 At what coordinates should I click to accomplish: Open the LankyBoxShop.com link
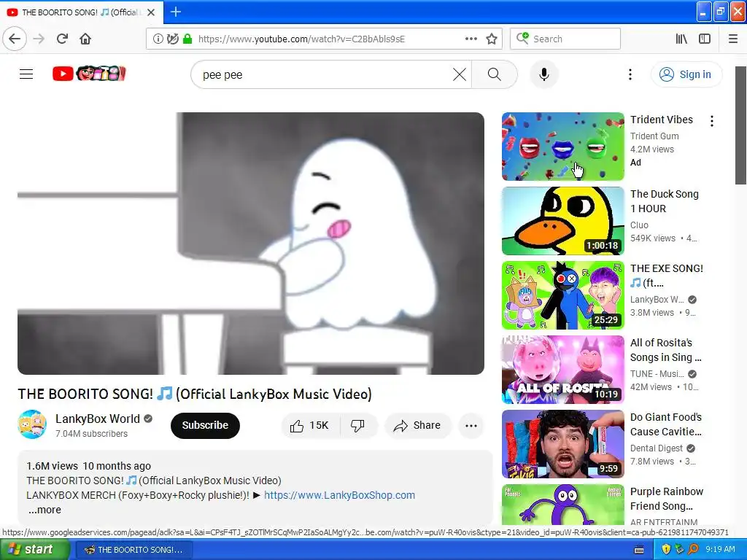(340, 495)
